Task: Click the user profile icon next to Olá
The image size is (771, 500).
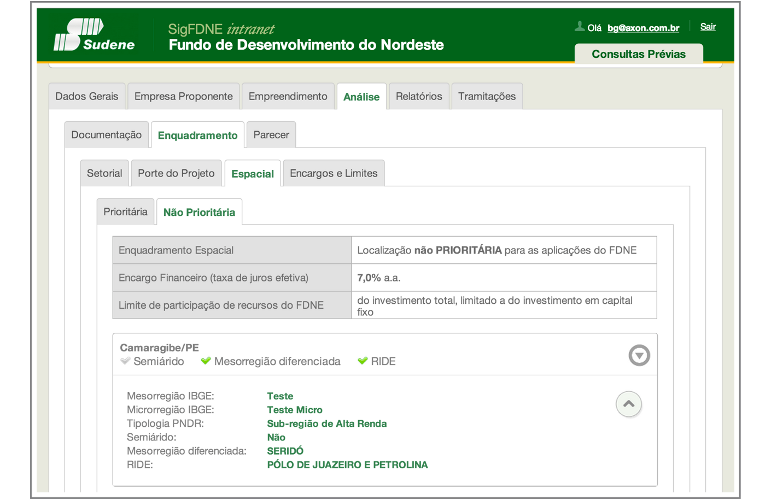Action: coord(580,26)
